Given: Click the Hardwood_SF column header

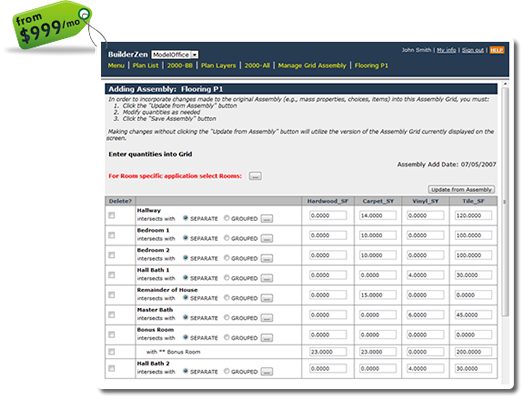Looking at the screenshot, I should (x=328, y=201).
